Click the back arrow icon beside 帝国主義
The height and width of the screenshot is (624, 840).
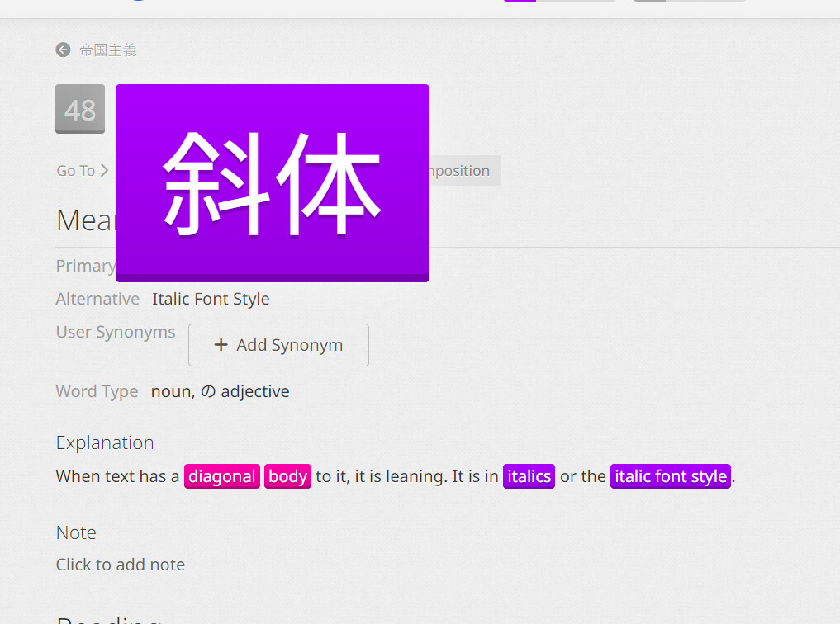click(64, 50)
